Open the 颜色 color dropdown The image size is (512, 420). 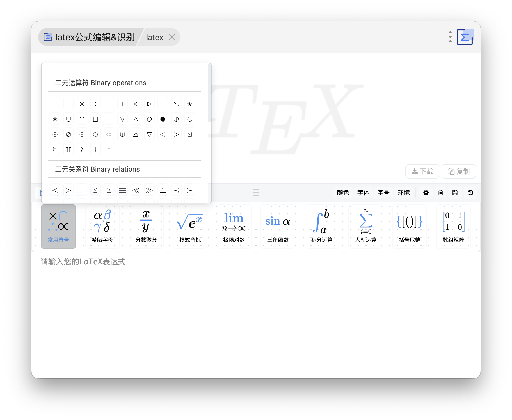(343, 193)
